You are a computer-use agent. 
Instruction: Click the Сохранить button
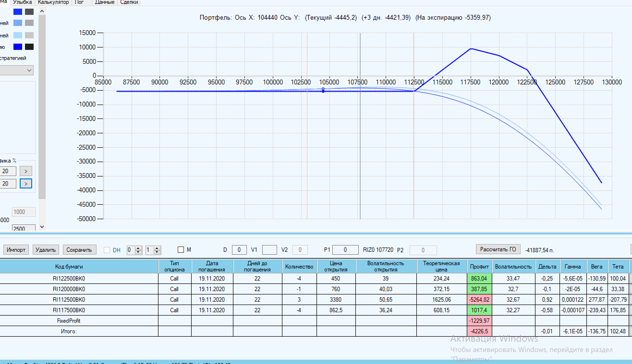(79, 250)
